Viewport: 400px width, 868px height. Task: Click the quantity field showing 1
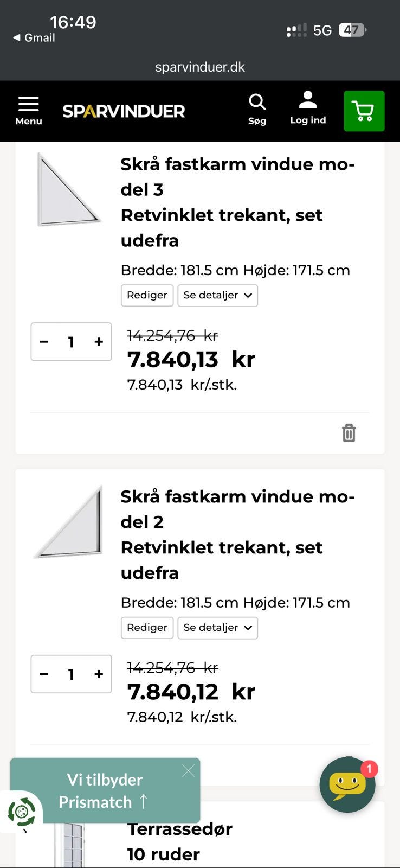(x=71, y=342)
